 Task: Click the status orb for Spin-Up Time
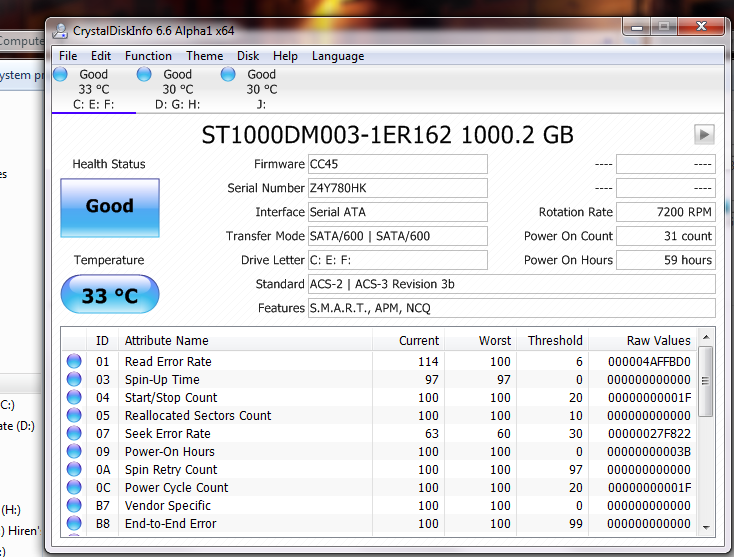pos(74,379)
